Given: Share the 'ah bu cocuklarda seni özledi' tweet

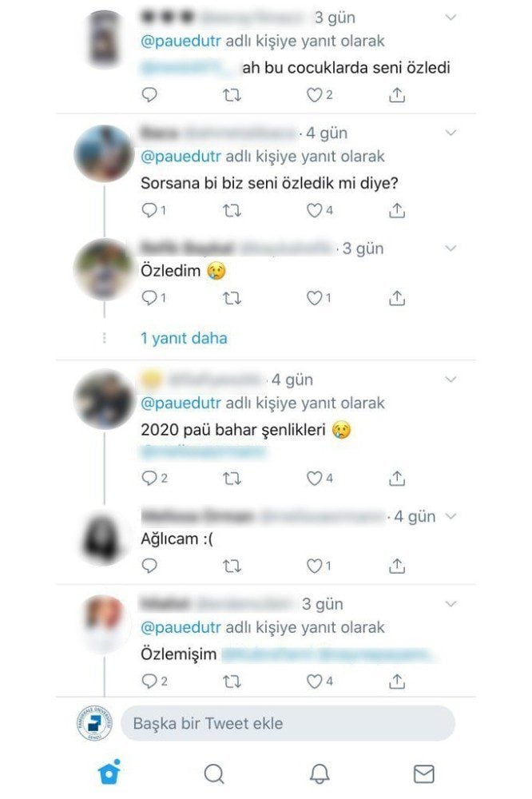Looking at the screenshot, I should pyautogui.click(x=397, y=95).
